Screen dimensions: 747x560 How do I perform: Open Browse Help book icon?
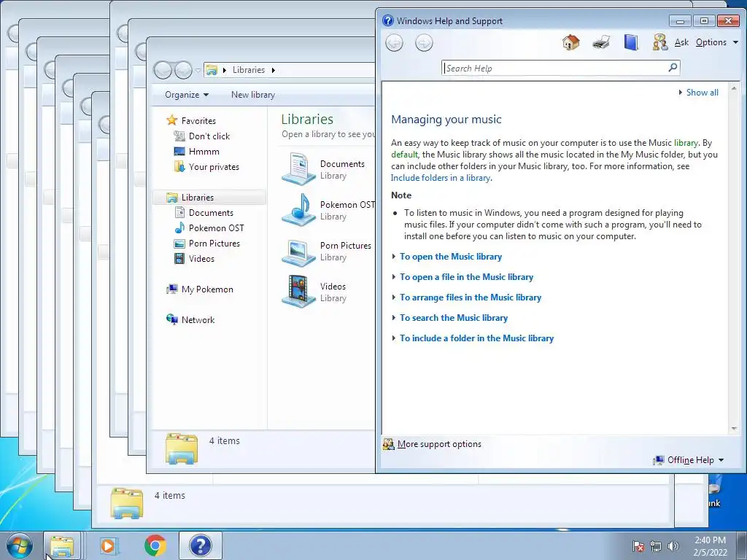pyautogui.click(x=631, y=42)
